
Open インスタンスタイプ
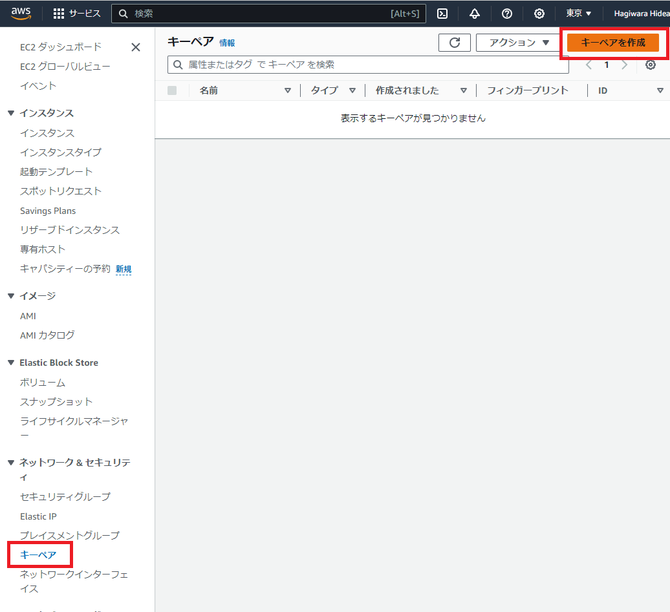pyautogui.click(x=61, y=152)
